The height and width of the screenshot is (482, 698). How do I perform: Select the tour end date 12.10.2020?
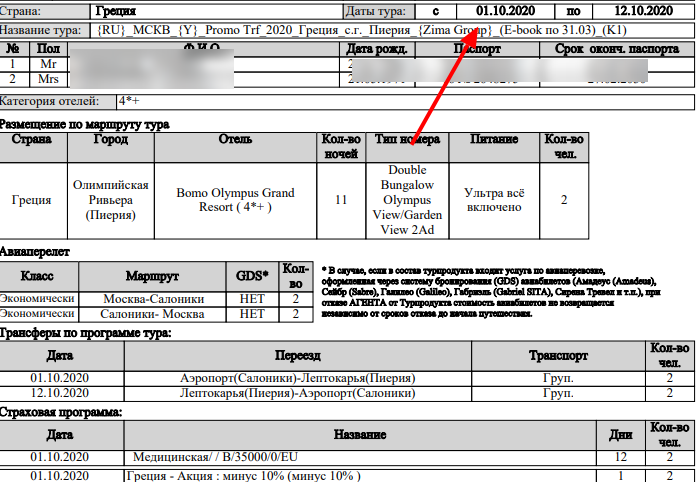click(643, 11)
